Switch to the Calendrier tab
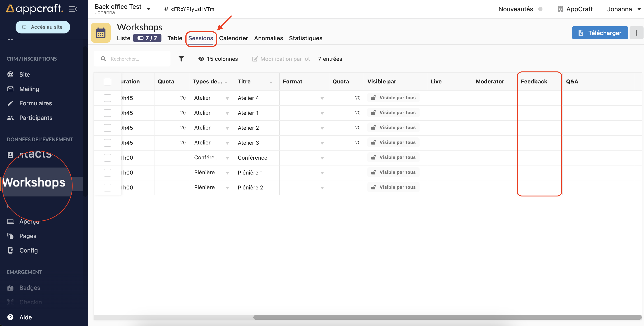Screen dimensions: 644x326 click(233, 38)
